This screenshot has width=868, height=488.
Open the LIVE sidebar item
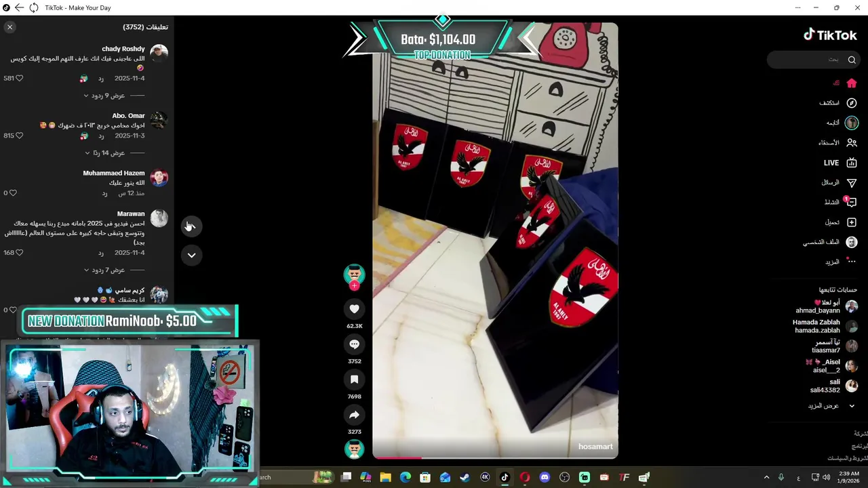click(841, 163)
